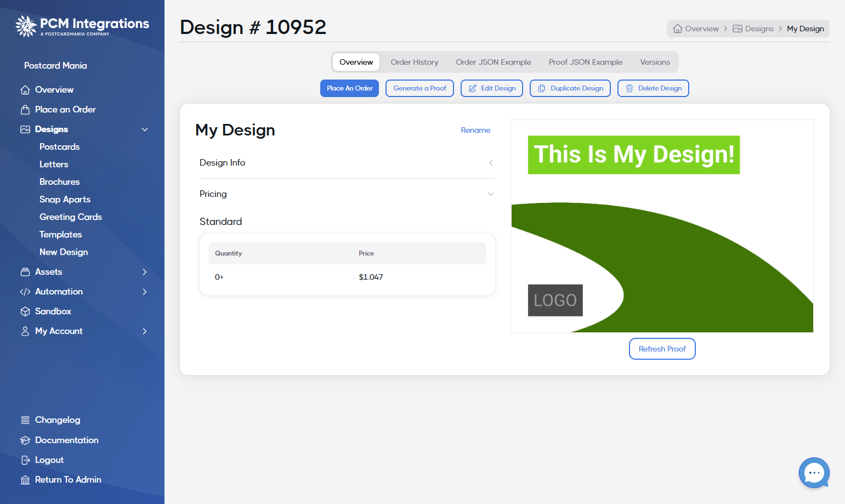Open Letters in the sidebar

[54, 165]
